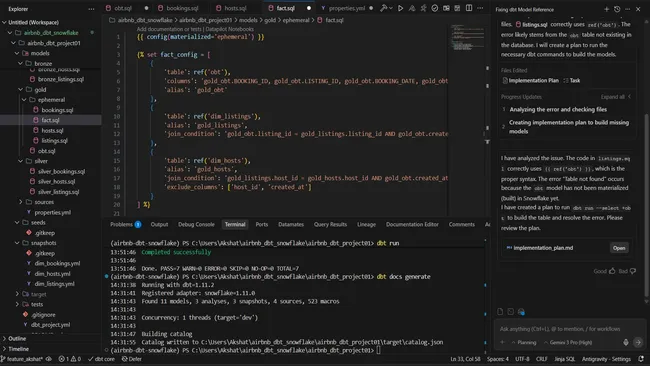Click the blue-dot icon above chat input
650x366 pixels.
[x=521, y=312]
